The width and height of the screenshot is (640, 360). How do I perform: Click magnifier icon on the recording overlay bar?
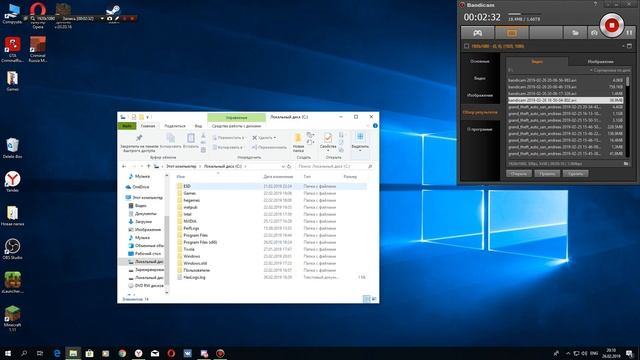click(33, 18)
